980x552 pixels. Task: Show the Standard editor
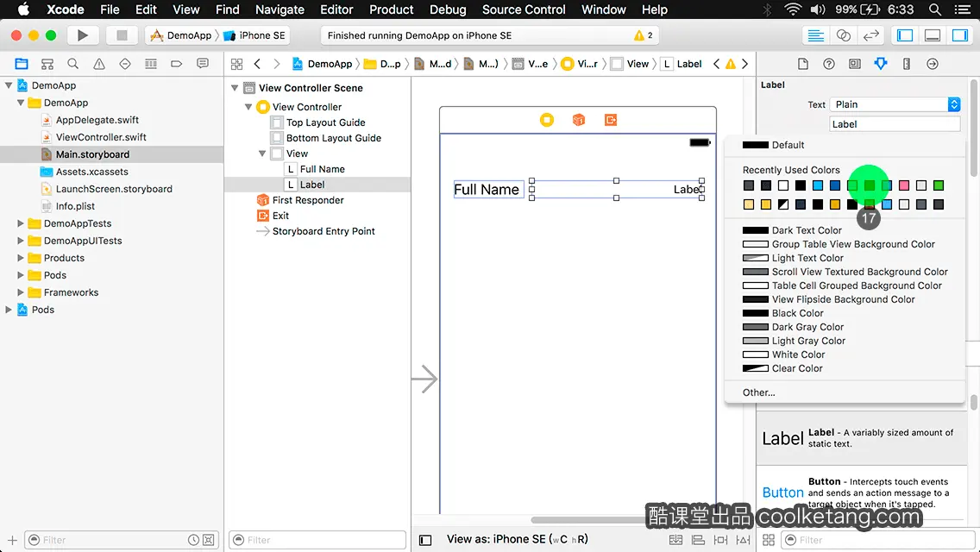pos(815,35)
